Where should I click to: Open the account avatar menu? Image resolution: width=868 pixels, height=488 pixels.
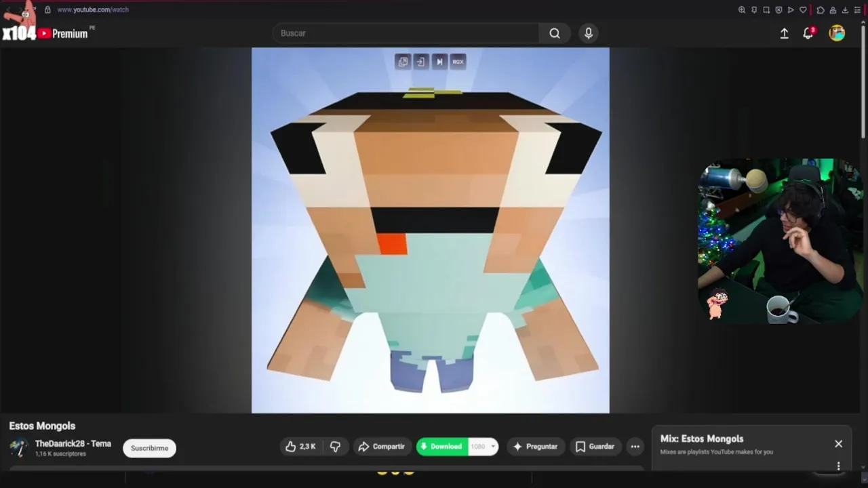pyautogui.click(x=837, y=33)
